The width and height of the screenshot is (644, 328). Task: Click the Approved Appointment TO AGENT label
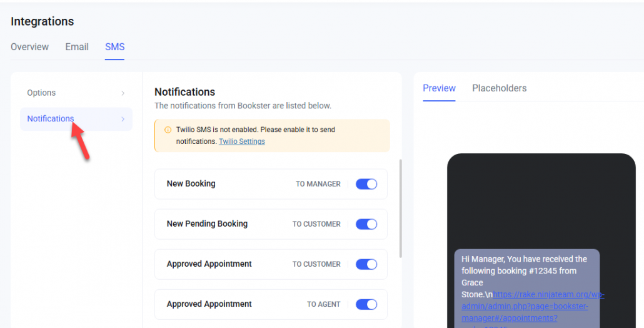324,305
